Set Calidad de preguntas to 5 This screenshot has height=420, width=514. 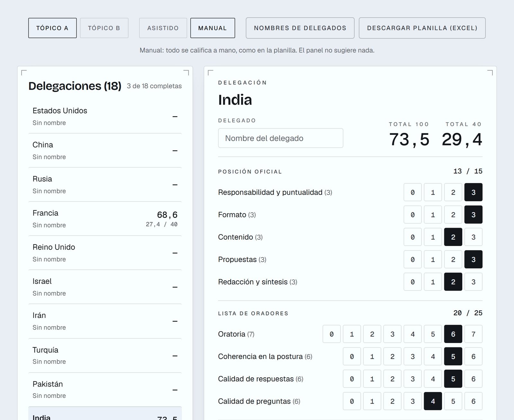tap(453, 401)
